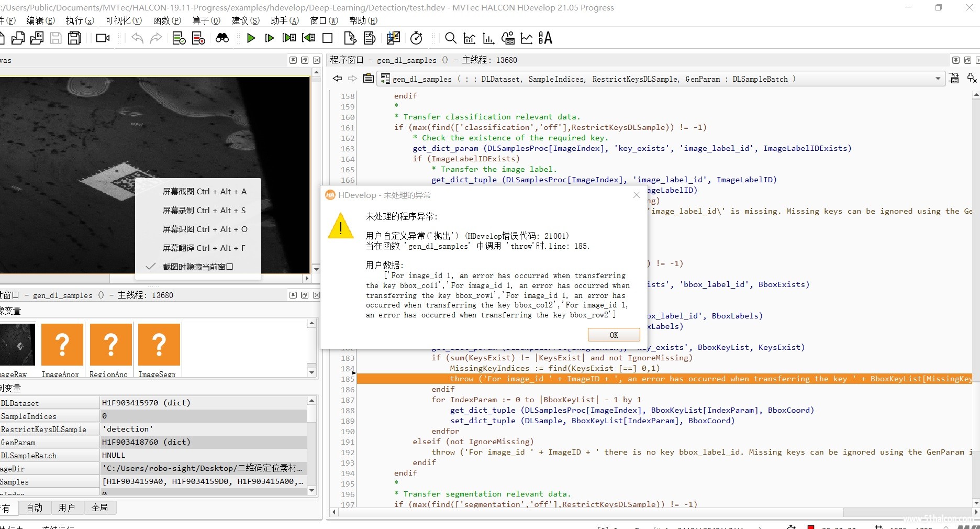Undo last edit in toolbar
Image resolution: width=980 pixels, height=529 pixels.
point(137,38)
